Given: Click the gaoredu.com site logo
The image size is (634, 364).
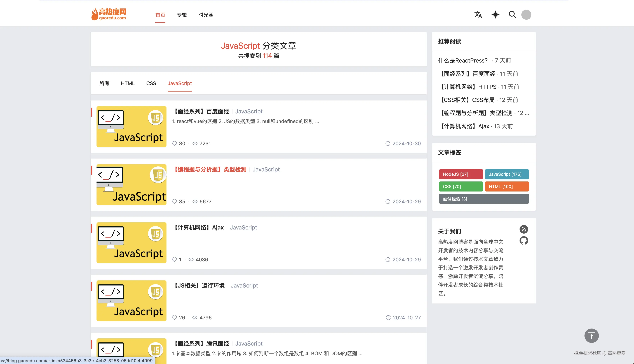Looking at the screenshot, I should click(x=109, y=14).
